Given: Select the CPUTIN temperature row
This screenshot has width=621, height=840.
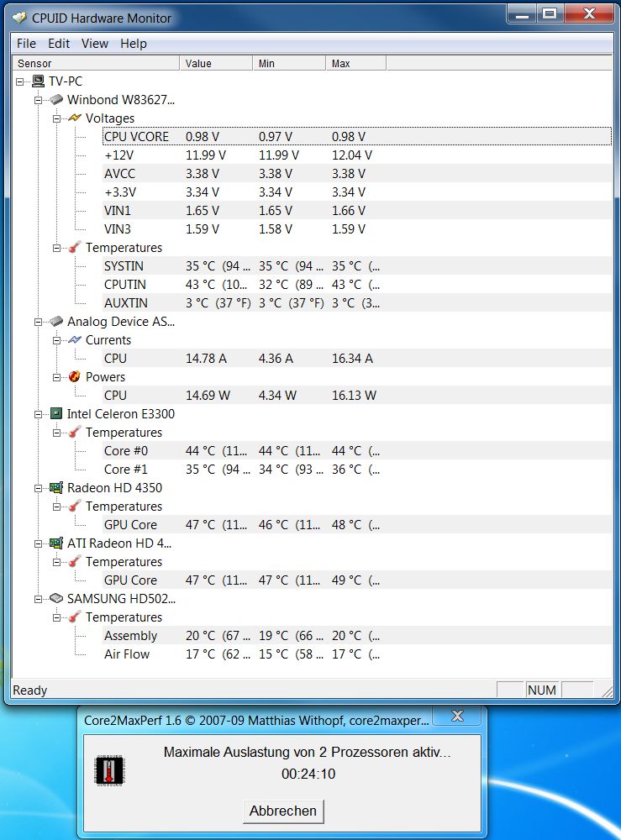Looking at the screenshot, I should click(x=357, y=285).
